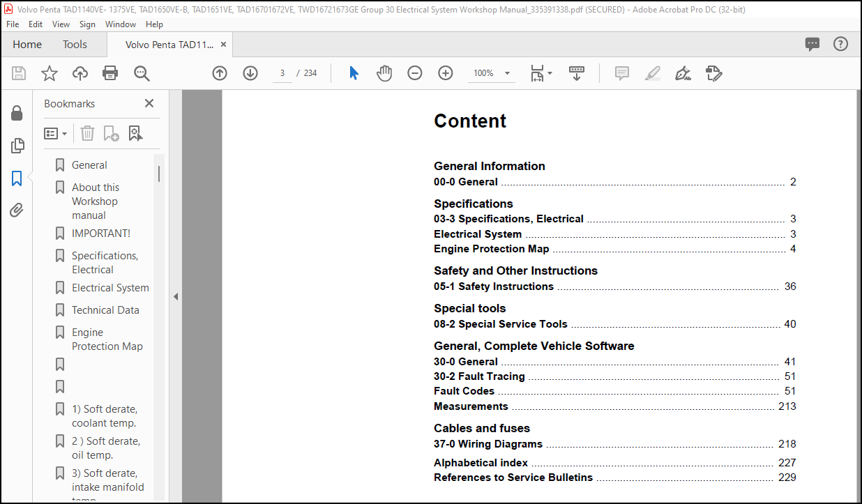The height and width of the screenshot is (504, 862).
Task: Open Engine Protection Map bookmark
Action: pyautogui.click(x=107, y=339)
